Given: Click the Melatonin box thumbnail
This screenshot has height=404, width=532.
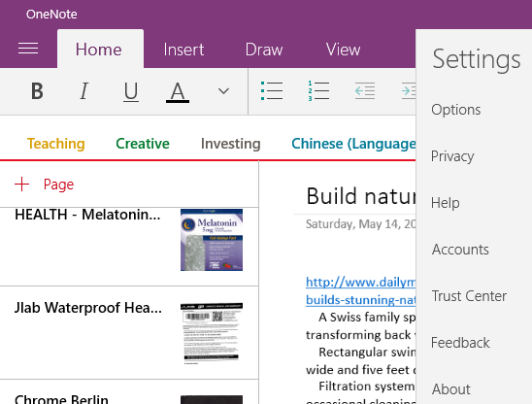Looking at the screenshot, I should 212,240.
